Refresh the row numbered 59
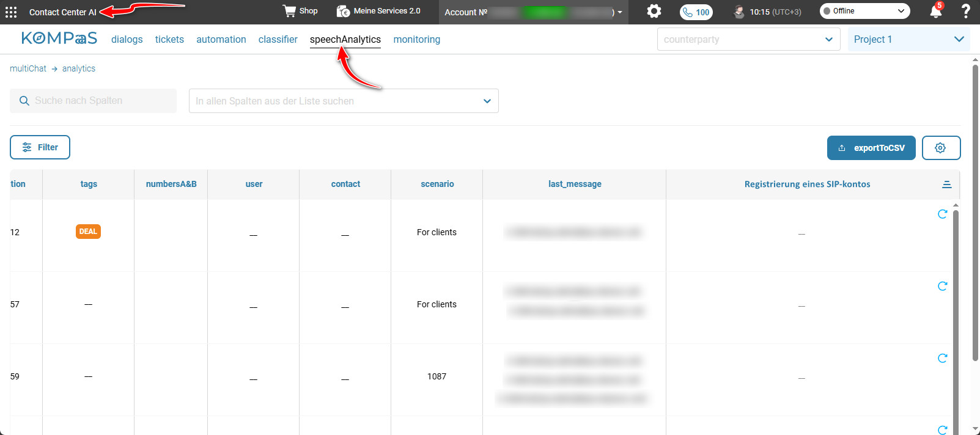The height and width of the screenshot is (435, 980). (x=942, y=358)
